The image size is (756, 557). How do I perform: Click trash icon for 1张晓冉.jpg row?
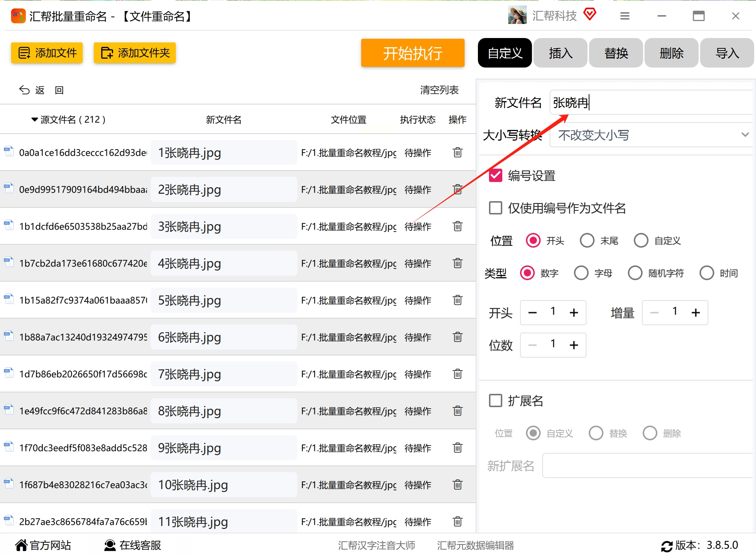(x=457, y=152)
